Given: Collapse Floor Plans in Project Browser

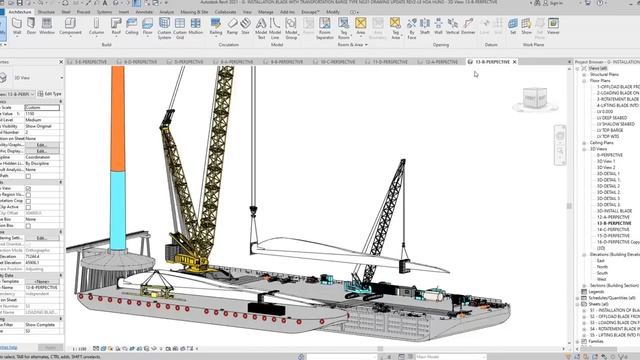Looking at the screenshot, I should pyautogui.click(x=584, y=81).
